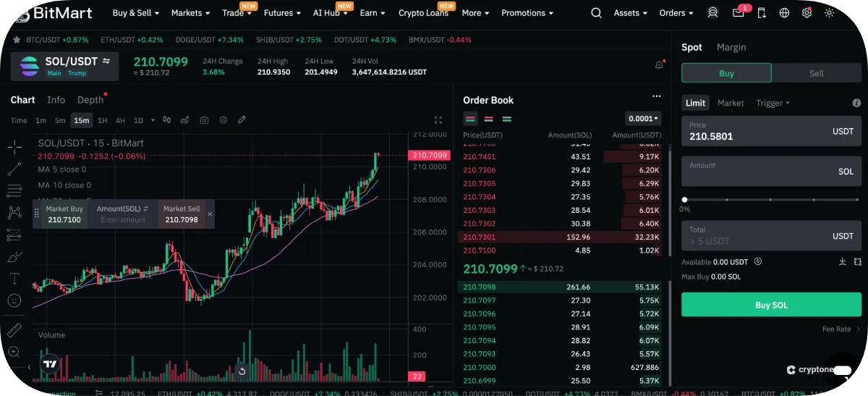Viewport: 868px width, 396px height.
Task: Open the Crypto Loans link
Action: (423, 13)
